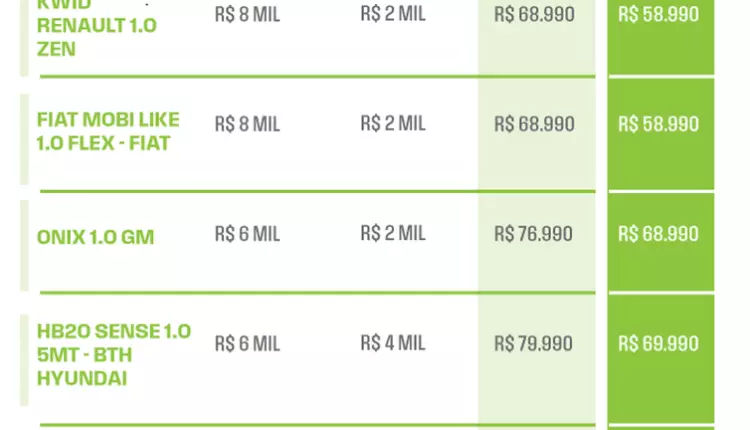Select the R$ 68.990 price for Kwid
This screenshot has width=750, height=430.
(x=534, y=15)
